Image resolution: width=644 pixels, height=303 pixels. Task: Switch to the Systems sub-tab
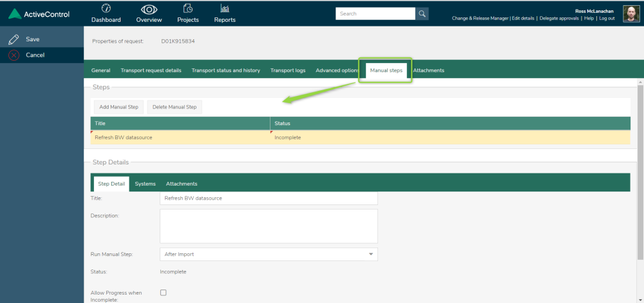pos(146,184)
